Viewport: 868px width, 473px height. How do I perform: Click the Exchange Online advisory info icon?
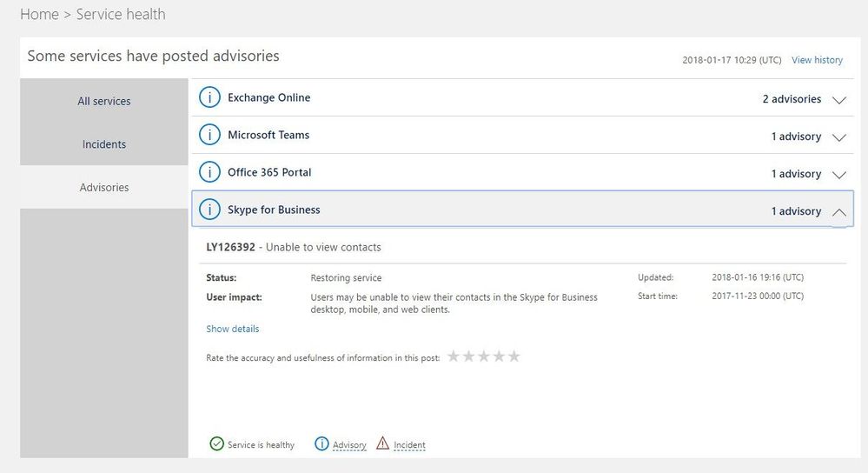pyautogui.click(x=209, y=98)
